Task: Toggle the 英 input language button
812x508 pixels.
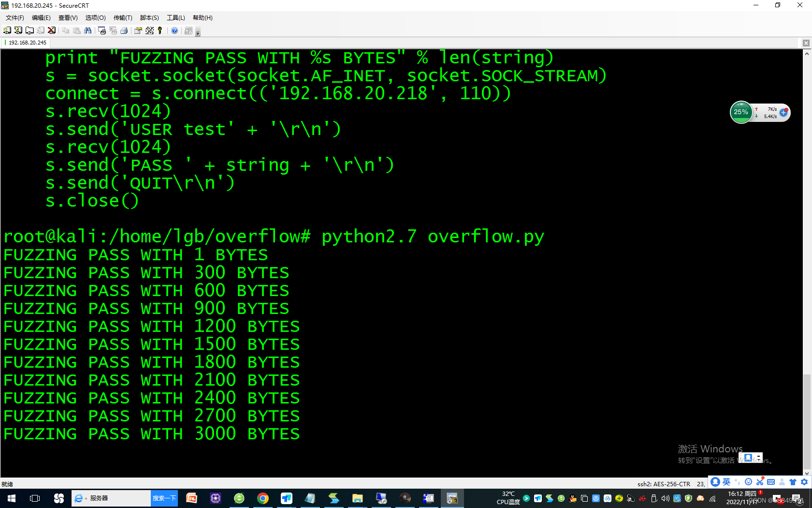Action: [x=726, y=482]
